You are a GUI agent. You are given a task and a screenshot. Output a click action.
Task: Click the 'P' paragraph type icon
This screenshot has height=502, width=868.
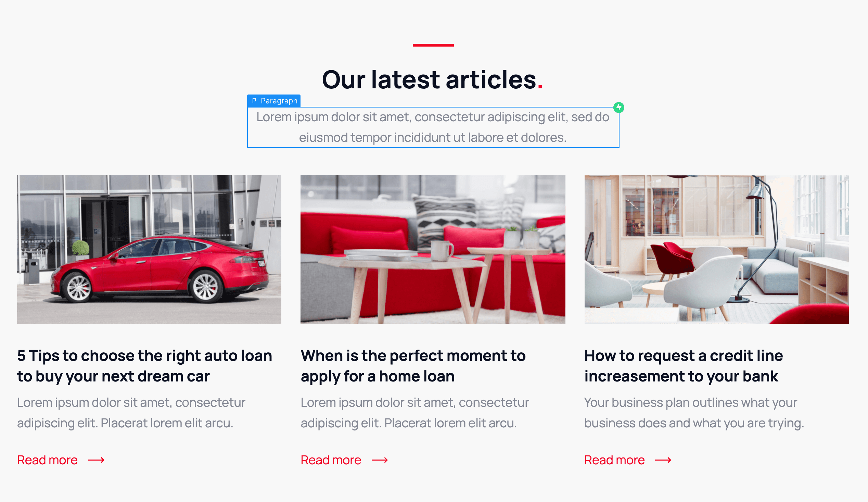click(x=254, y=100)
